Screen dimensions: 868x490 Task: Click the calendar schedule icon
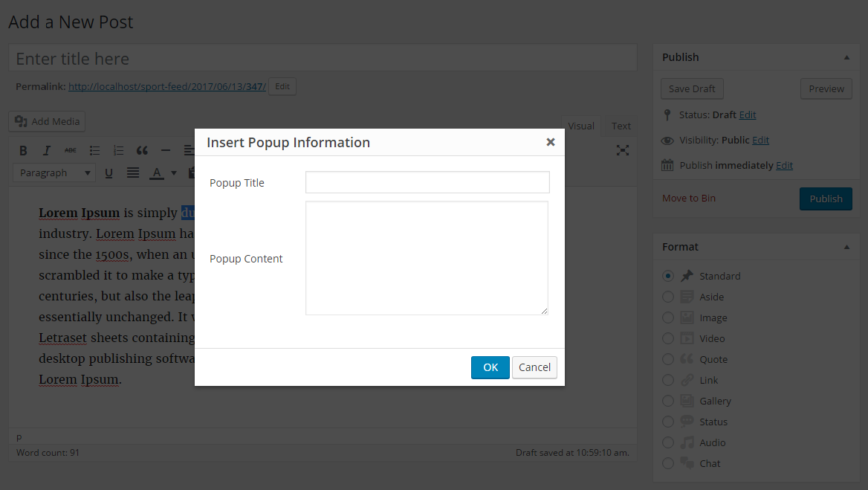(667, 165)
